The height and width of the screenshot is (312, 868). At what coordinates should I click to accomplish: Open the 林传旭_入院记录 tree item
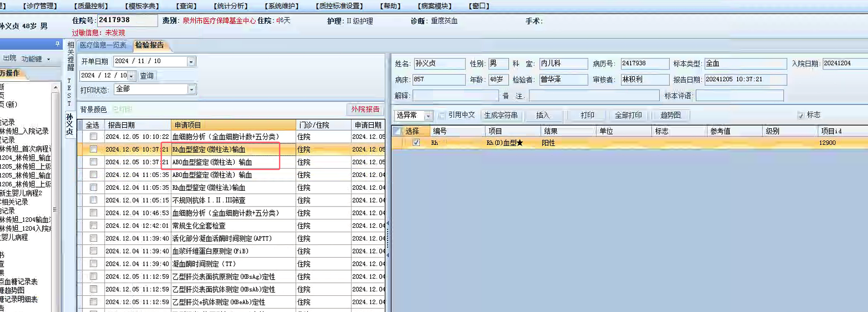(25, 131)
